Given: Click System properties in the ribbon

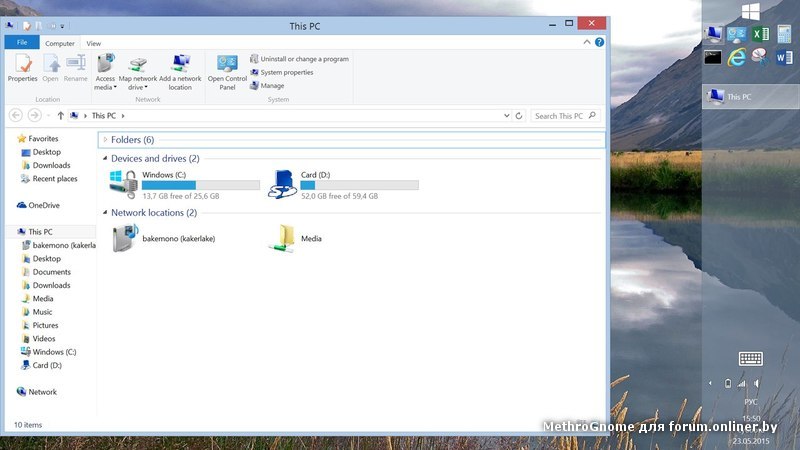Looking at the screenshot, I should coord(286,72).
